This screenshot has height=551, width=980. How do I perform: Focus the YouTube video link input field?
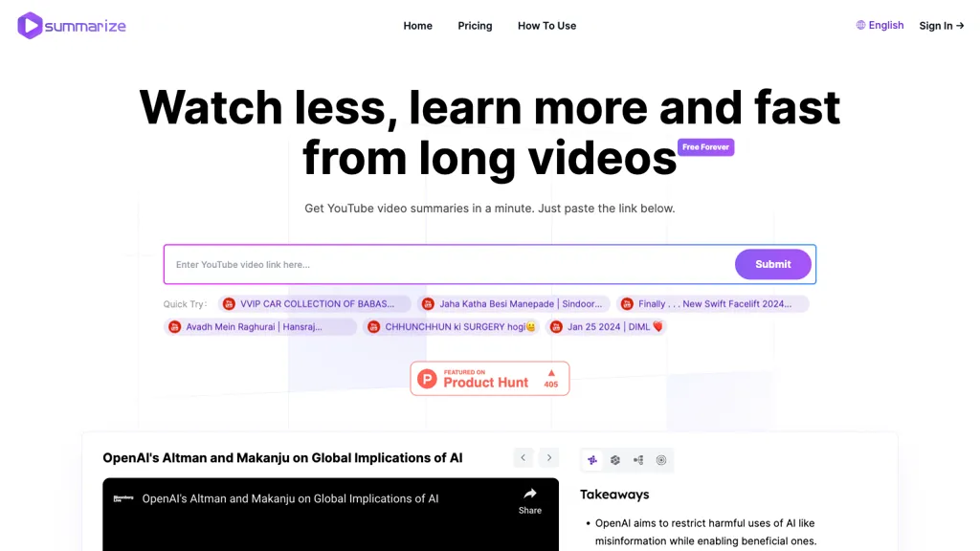pyautogui.click(x=450, y=265)
